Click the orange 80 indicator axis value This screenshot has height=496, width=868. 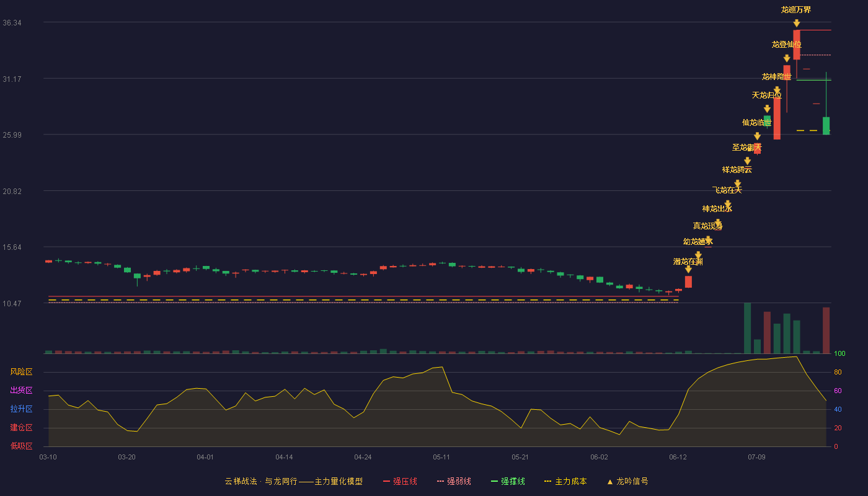click(838, 372)
